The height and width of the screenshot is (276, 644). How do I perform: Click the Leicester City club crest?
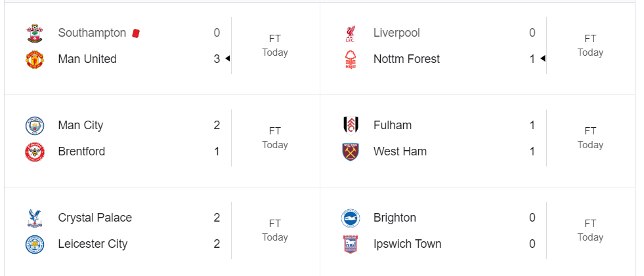click(34, 245)
